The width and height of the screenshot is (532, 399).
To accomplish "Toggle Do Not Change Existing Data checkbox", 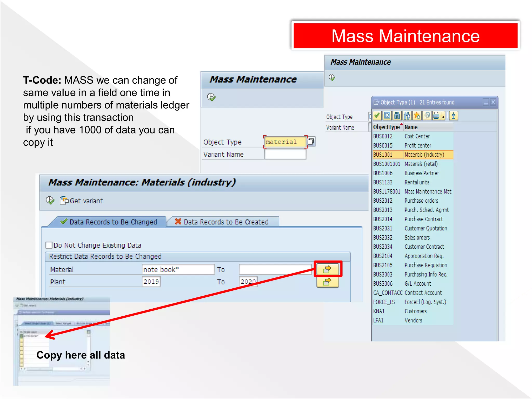I will coord(49,245).
